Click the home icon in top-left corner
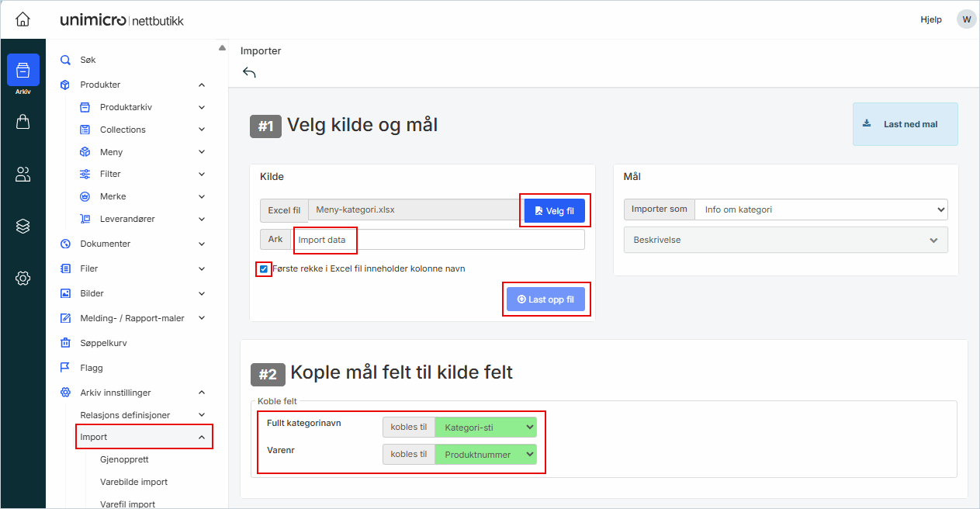 click(x=23, y=19)
